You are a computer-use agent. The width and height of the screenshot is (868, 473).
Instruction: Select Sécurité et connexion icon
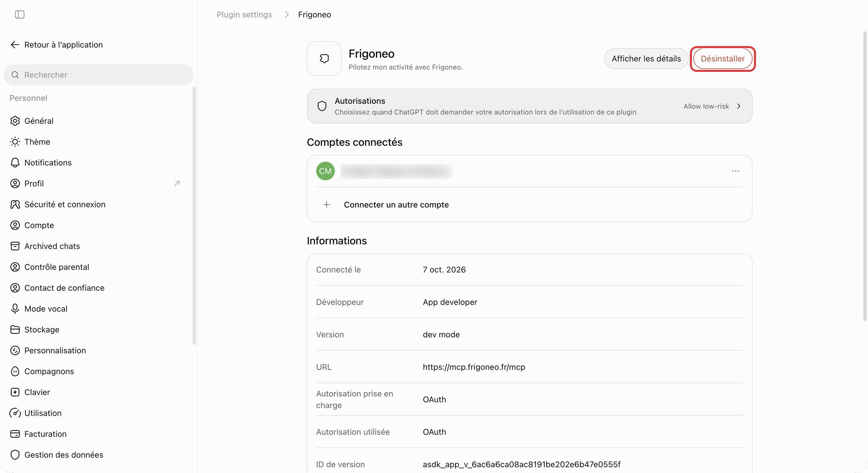15,204
